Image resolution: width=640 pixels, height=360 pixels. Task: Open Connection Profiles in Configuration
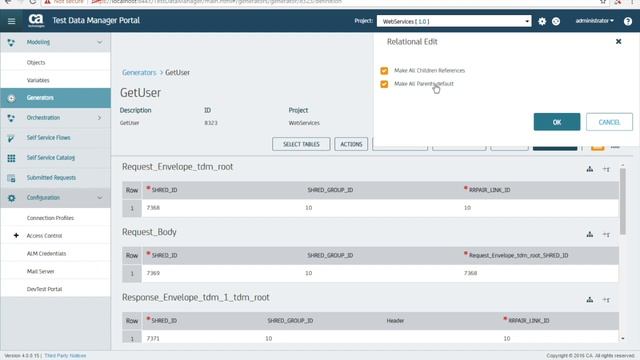tap(50, 218)
